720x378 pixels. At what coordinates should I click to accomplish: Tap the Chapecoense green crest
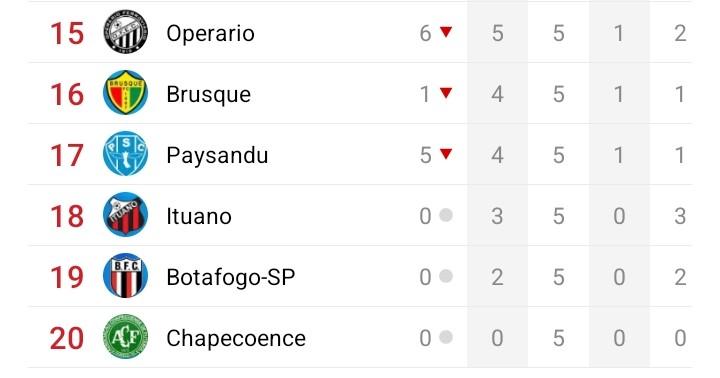125,337
